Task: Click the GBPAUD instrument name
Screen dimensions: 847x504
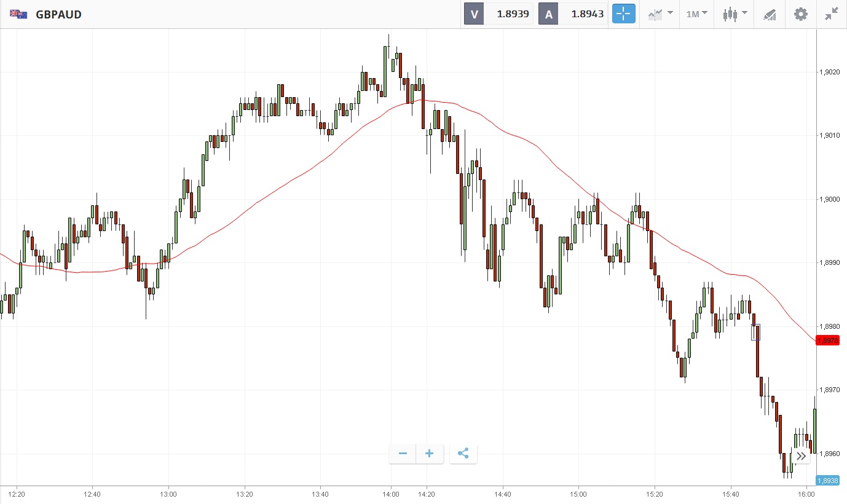Action: (x=59, y=14)
